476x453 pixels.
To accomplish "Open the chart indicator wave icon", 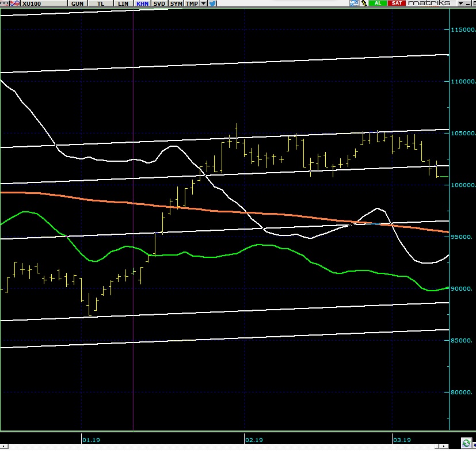I will coord(15,3).
